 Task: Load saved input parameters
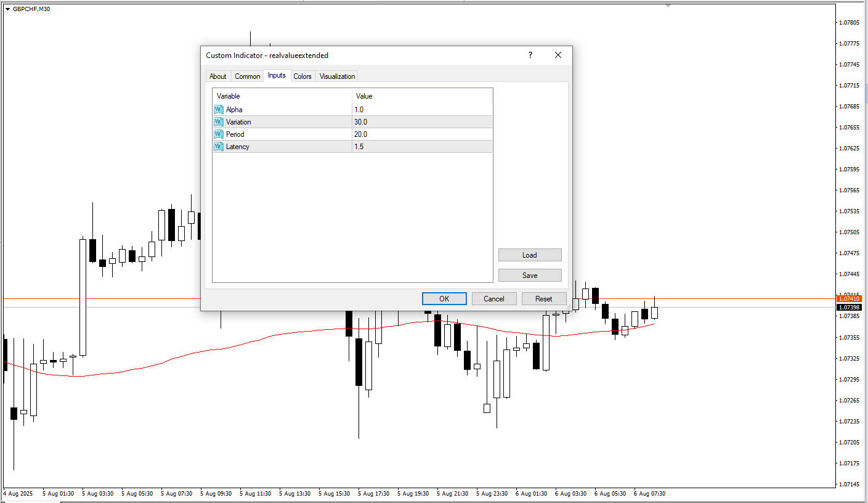point(530,255)
